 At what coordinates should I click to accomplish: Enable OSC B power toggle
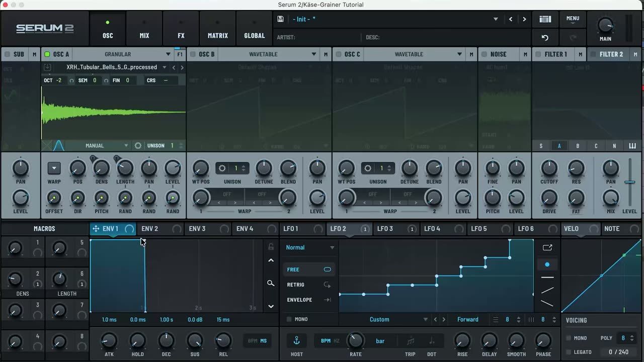point(193,54)
